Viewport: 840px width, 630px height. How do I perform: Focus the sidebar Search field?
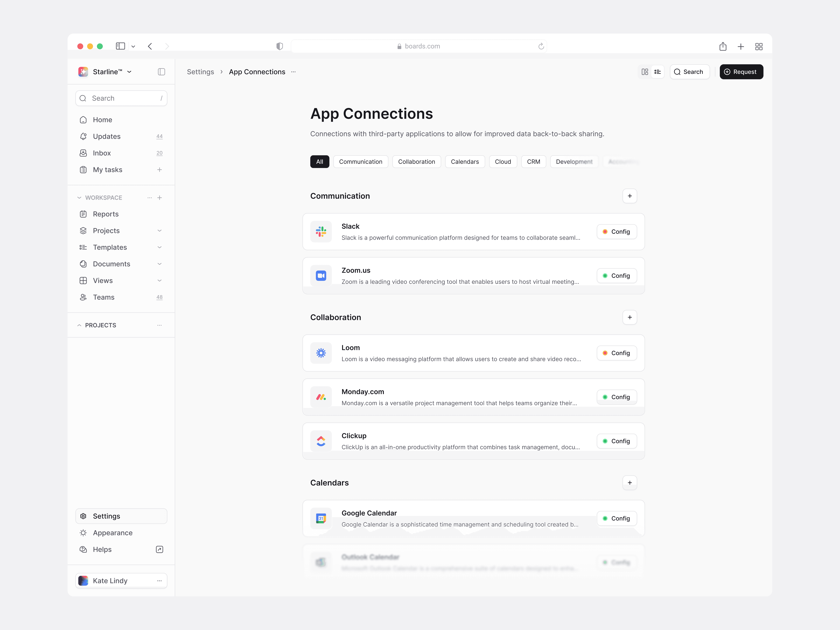point(121,98)
